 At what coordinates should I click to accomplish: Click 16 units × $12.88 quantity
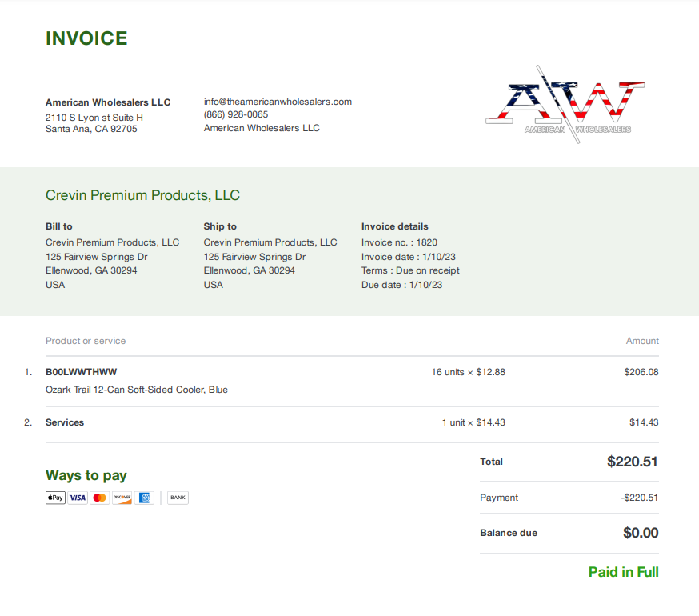coord(469,372)
